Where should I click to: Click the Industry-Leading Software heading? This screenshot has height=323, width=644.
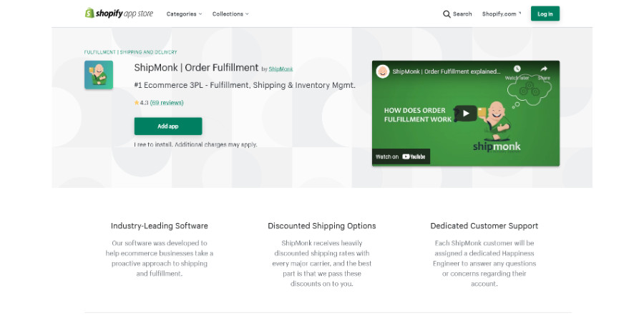[x=160, y=226]
